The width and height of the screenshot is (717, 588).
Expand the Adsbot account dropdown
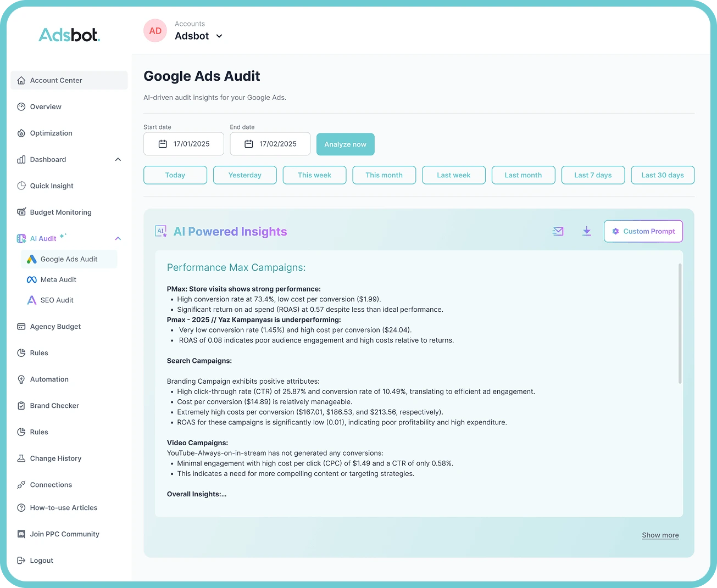pyautogui.click(x=219, y=36)
